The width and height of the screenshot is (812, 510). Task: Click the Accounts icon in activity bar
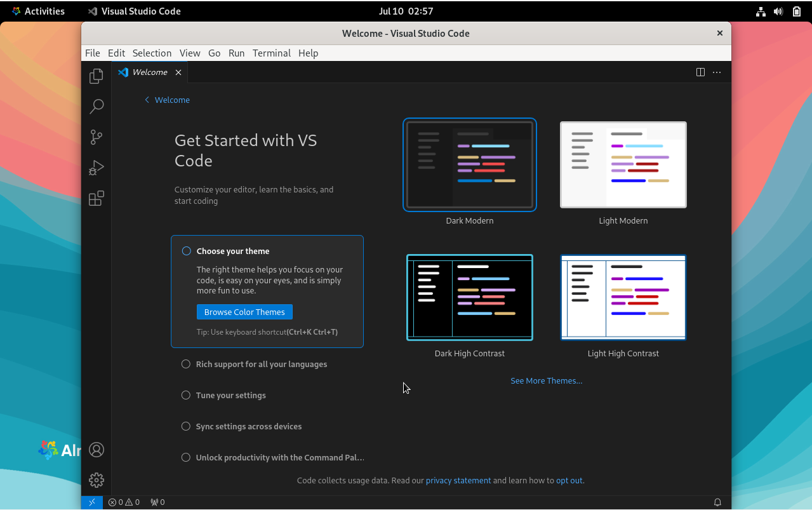click(96, 449)
